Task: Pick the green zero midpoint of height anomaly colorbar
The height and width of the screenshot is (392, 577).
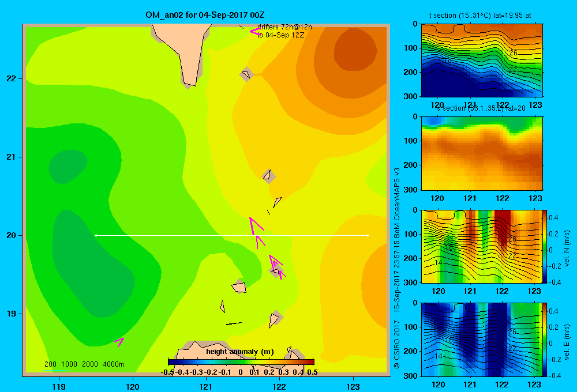Action: tap(241, 362)
